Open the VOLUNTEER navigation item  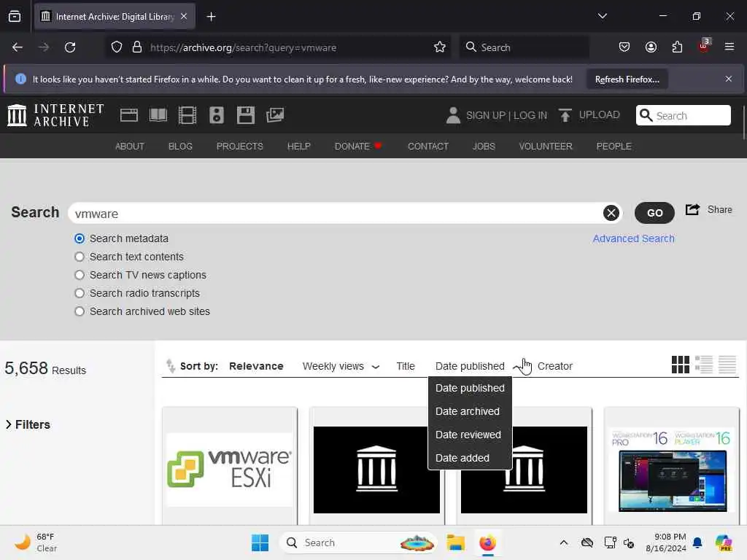546,146
